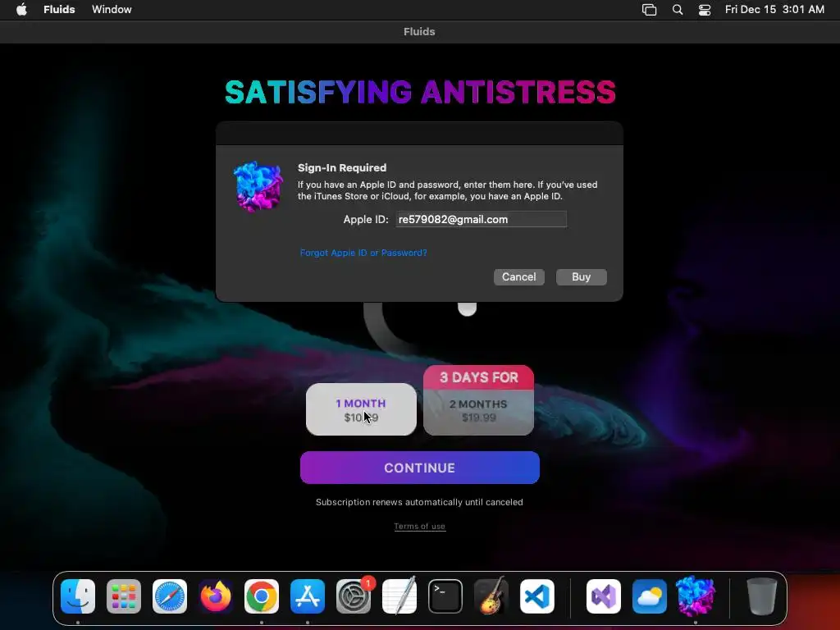Click Forgot Apple ID or Password link
This screenshot has width=840, height=630.
[x=363, y=253]
